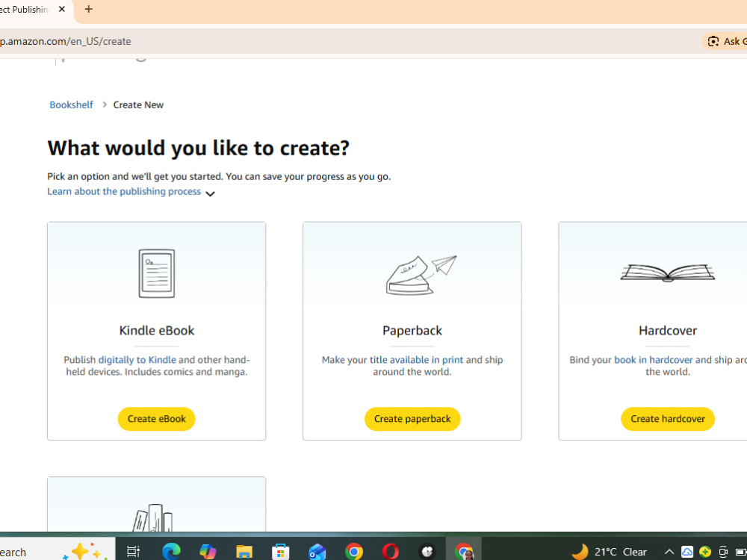Click the What would you like to create heading
This screenshot has height=560, width=747.
coord(198,148)
